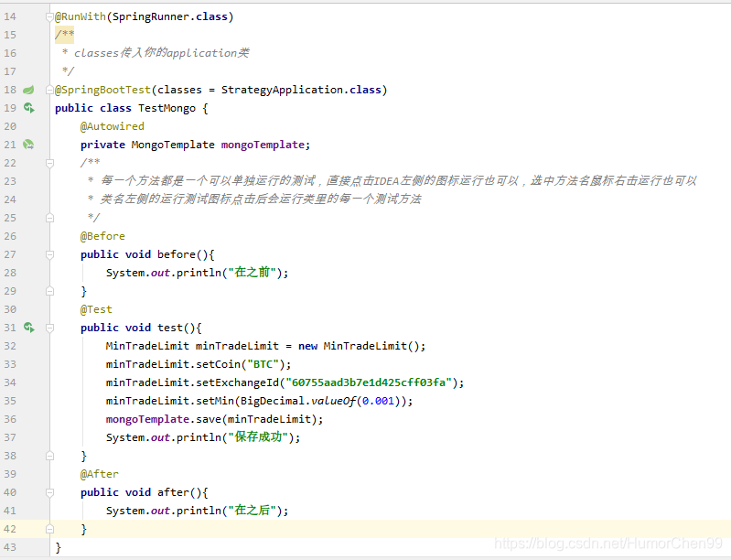The image size is (731, 560).
Task: Click the mongoTemplate field name on line 21
Action: click(x=263, y=145)
